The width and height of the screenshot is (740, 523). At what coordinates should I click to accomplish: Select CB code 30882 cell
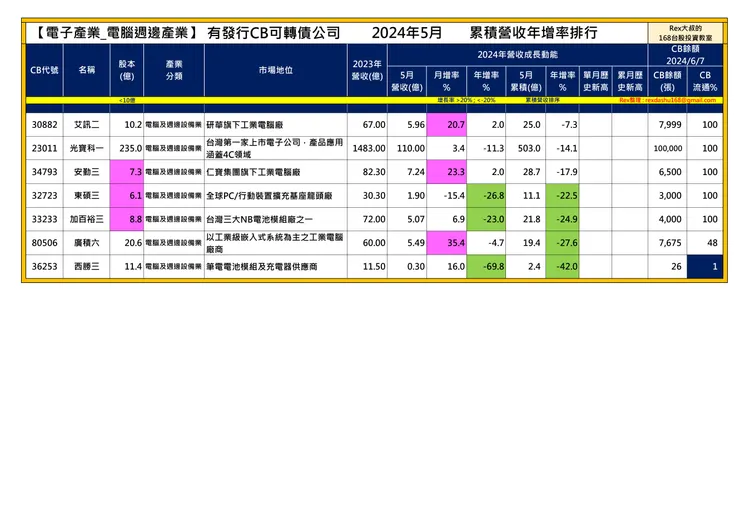pyautogui.click(x=44, y=125)
